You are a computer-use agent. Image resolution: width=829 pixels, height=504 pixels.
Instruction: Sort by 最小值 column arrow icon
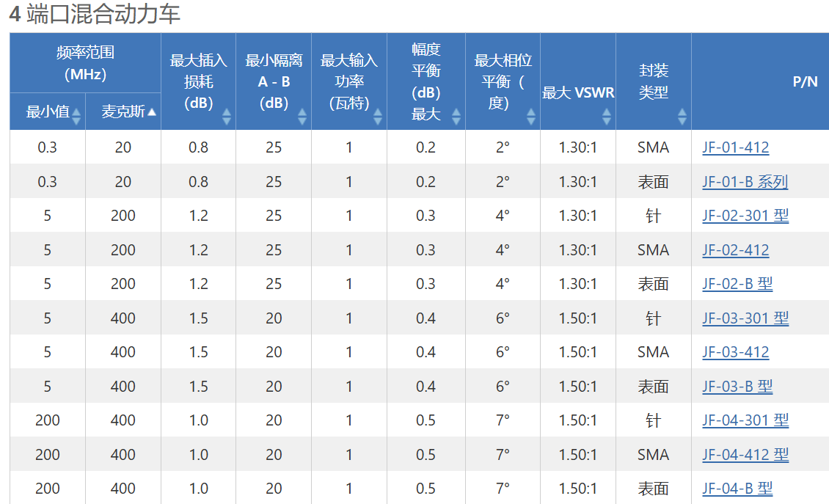76,117
